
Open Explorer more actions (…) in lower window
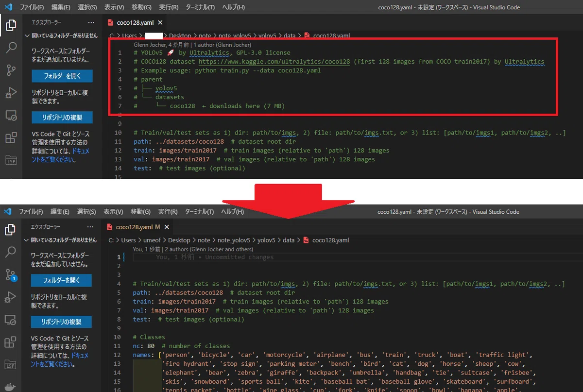tap(90, 227)
